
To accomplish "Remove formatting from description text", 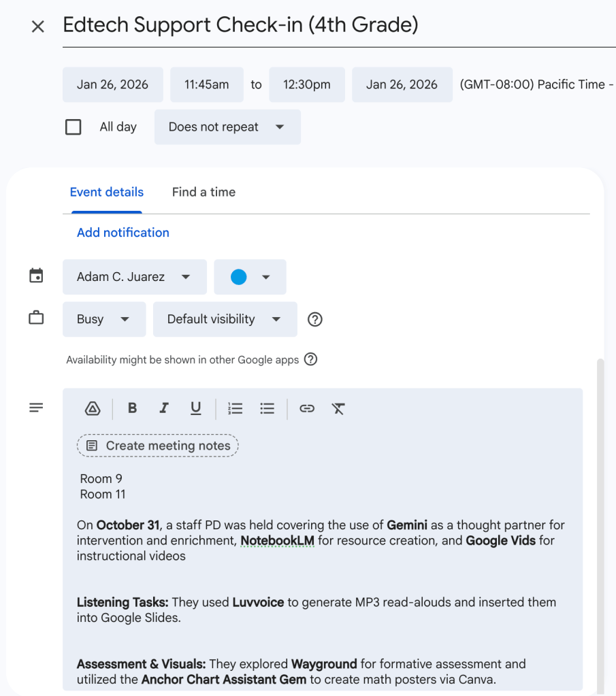I will (338, 408).
